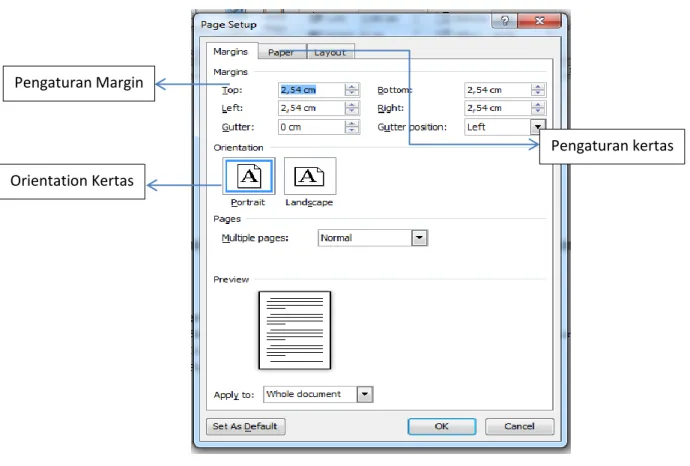Click the Help question mark button
The image size is (690, 466).
pos(504,21)
